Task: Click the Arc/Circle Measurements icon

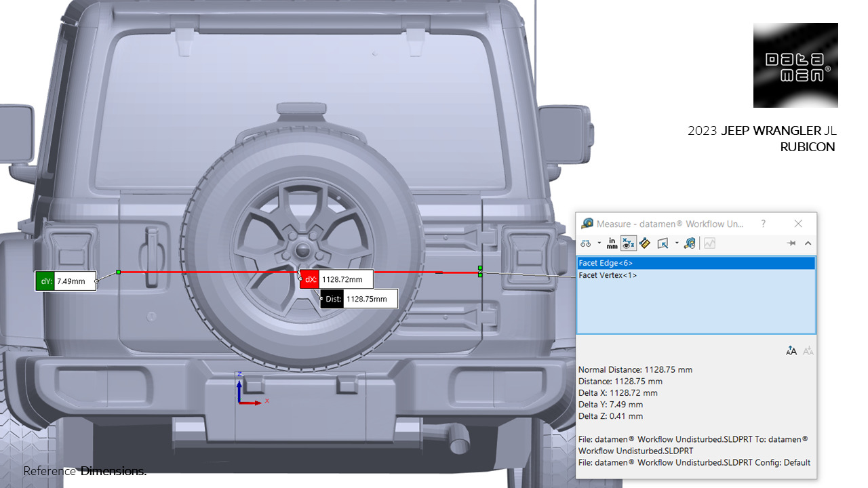Action: tap(585, 243)
